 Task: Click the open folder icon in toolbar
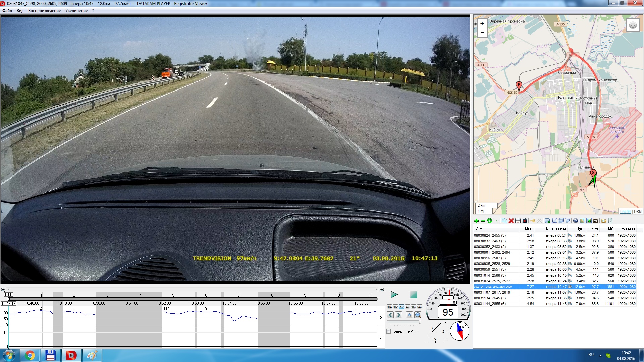pos(604,221)
